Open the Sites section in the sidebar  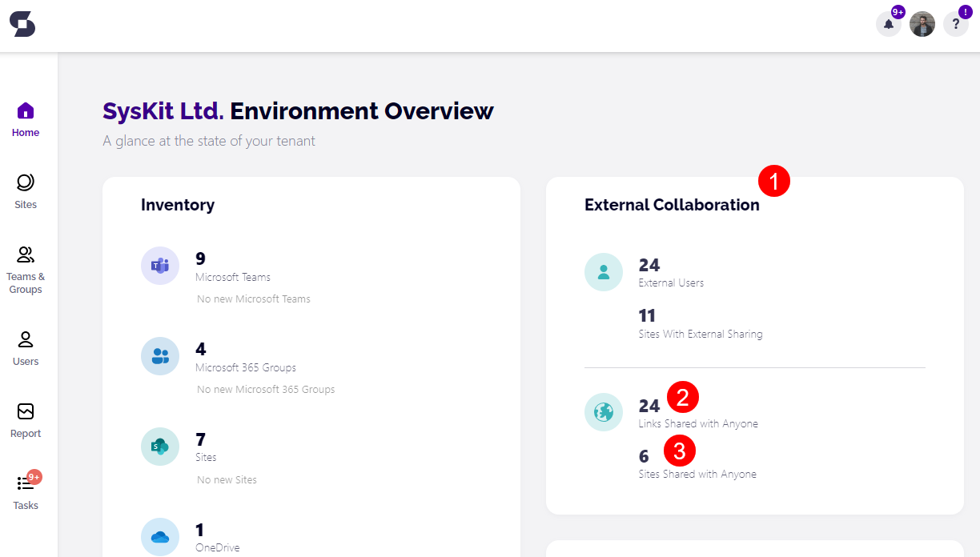point(25,190)
